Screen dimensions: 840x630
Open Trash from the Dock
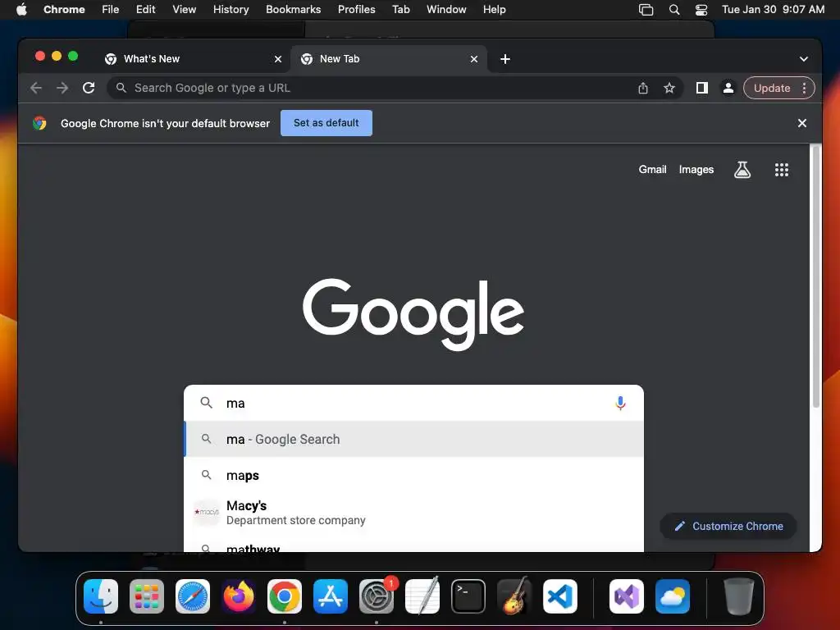click(739, 596)
